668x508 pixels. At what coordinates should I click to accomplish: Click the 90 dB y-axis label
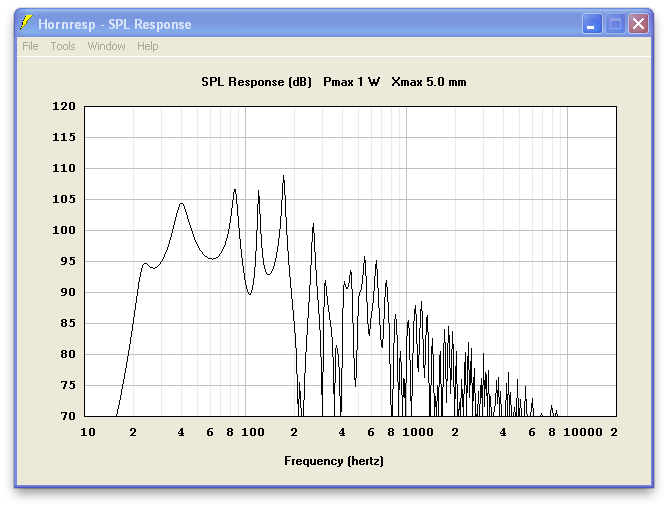(68, 292)
